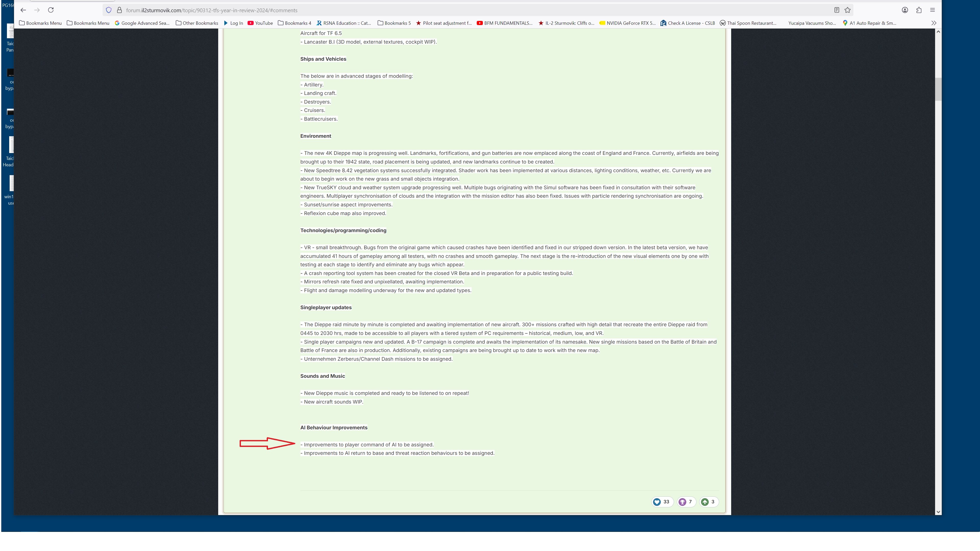
Task: Open the extensions puzzle icon
Action: pyautogui.click(x=919, y=10)
